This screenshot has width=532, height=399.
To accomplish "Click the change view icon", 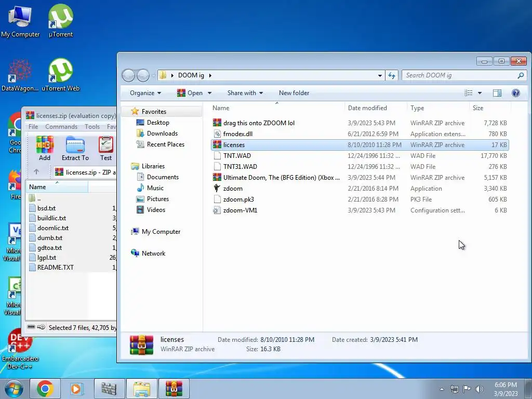I will tap(468, 93).
